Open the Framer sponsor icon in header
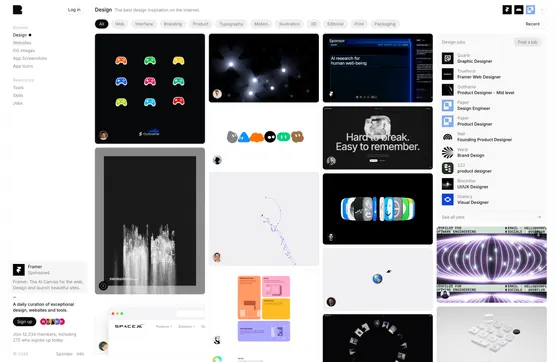560x362 pixels. [x=507, y=10]
